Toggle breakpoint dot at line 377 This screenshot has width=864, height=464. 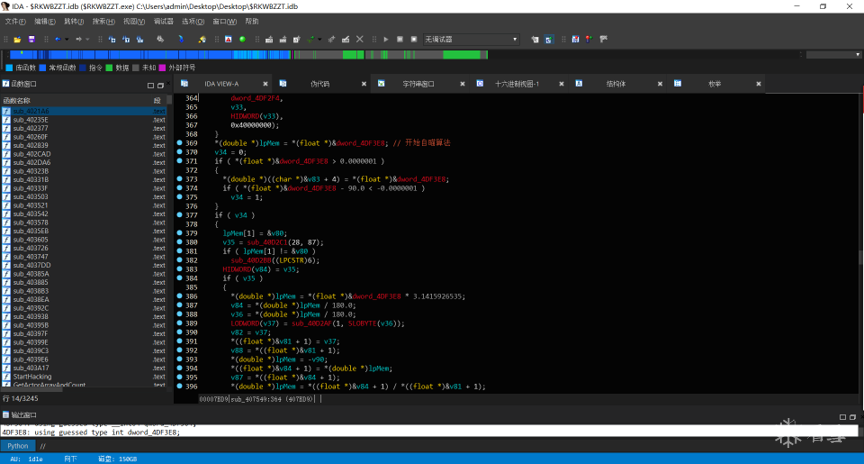(180, 215)
